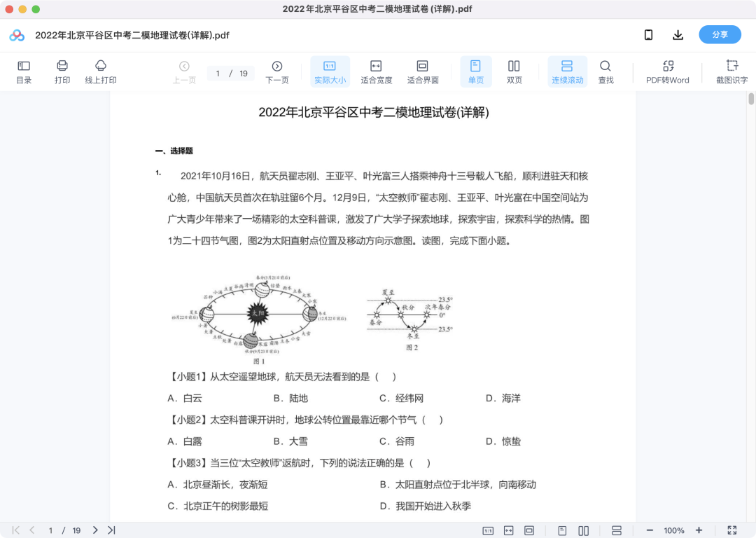Toggle 连续滚动 continuous scrolling
756x538 pixels.
(568, 72)
